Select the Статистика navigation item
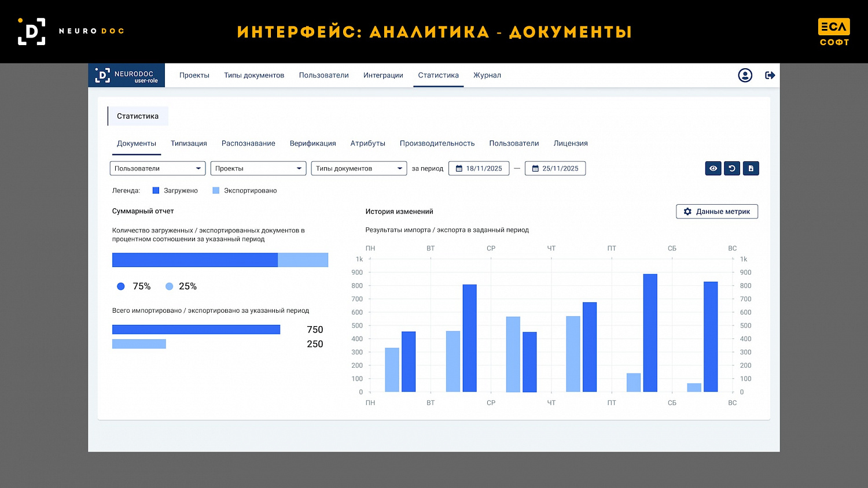868x488 pixels. 438,75
